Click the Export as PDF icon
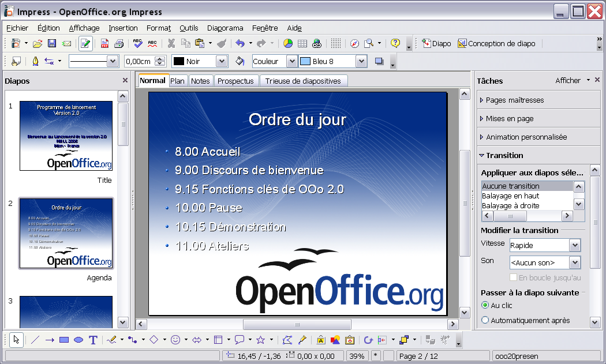 pyautogui.click(x=104, y=44)
